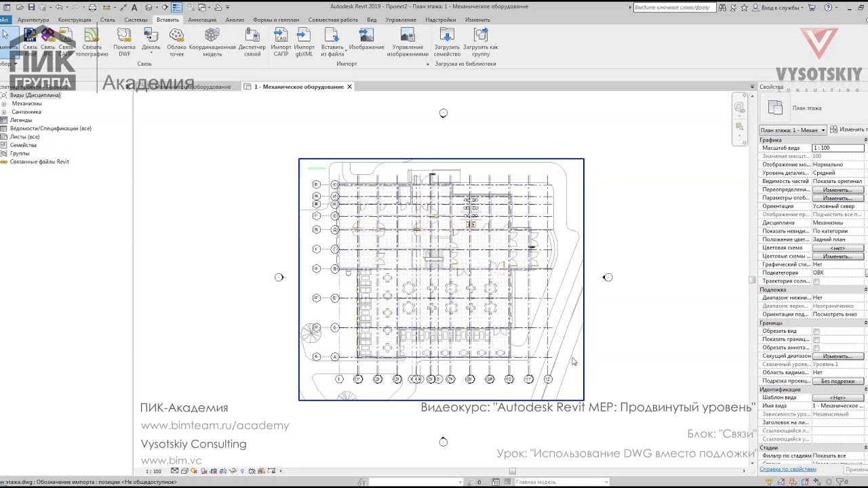
Task: Click the Text tool letter A icon
Action: [x=134, y=7]
